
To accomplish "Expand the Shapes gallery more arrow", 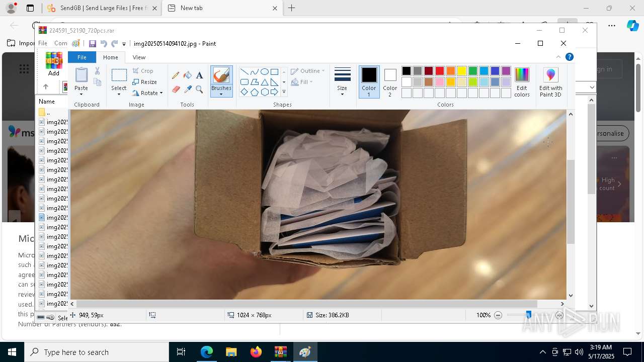I will point(284,92).
